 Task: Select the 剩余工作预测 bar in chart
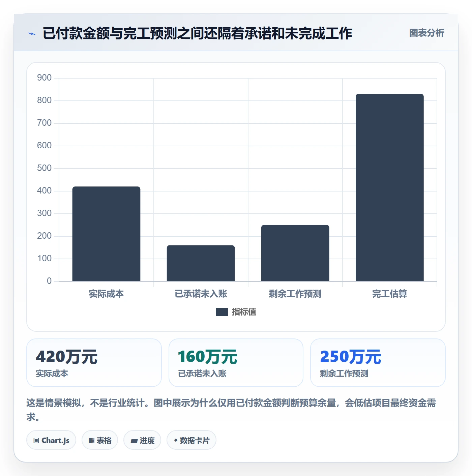(x=295, y=253)
